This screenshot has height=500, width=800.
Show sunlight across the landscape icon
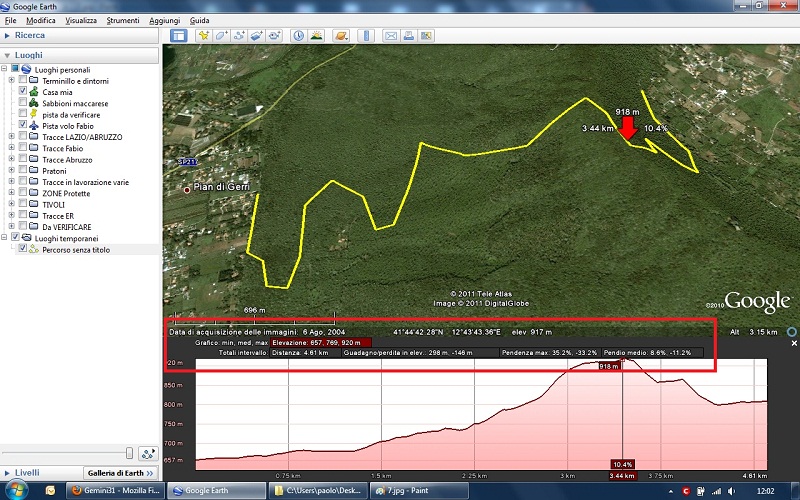tap(316, 36)
